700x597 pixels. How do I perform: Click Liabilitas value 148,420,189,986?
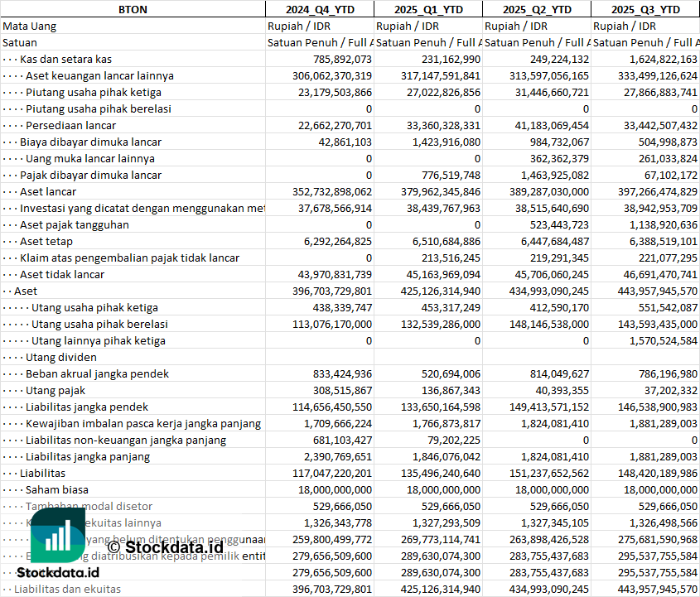(645, 473)
